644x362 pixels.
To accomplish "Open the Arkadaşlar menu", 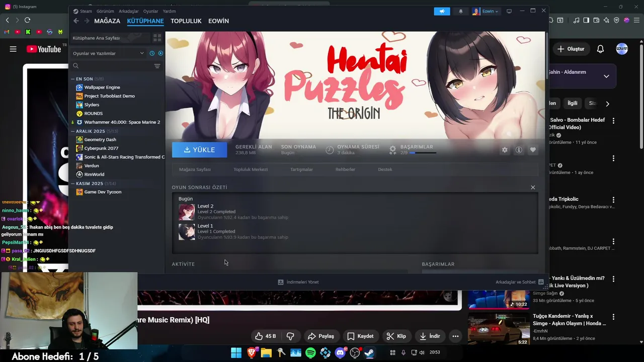I will point(129,11).
